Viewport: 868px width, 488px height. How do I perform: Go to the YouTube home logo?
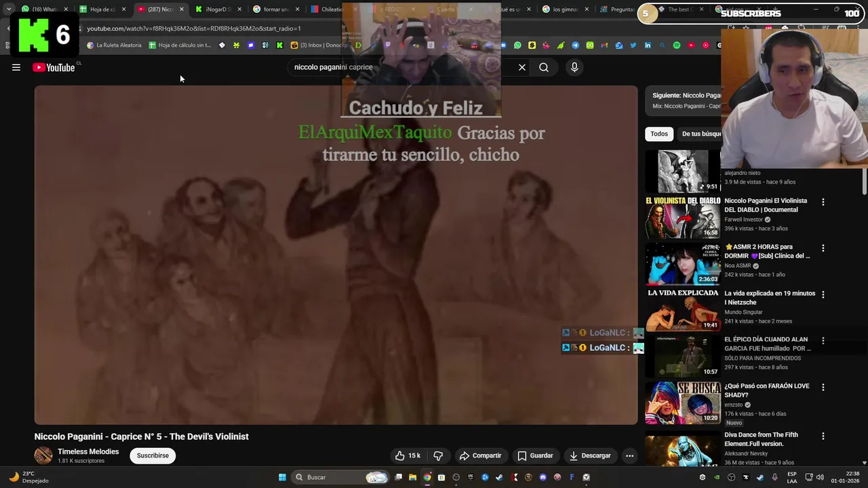point(54,67)
